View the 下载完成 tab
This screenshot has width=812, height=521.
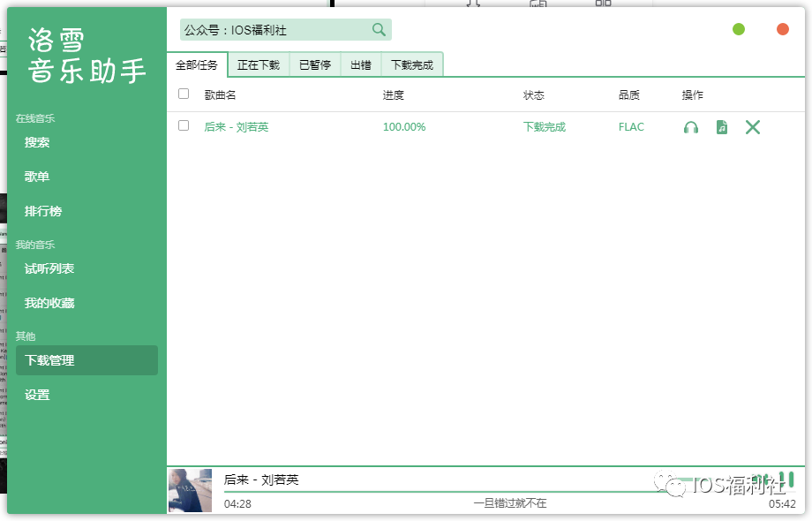tap(412, 65)
